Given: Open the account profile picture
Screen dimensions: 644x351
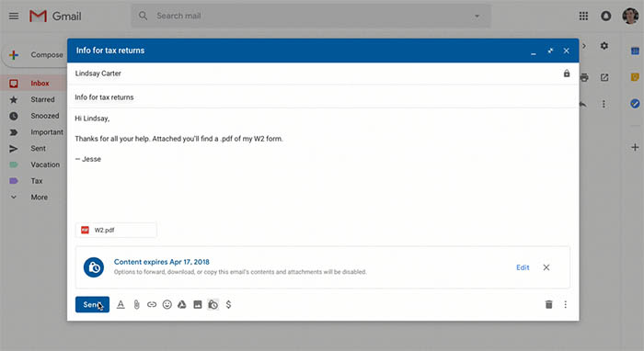Looking at the screenshot, I should 630,16.
